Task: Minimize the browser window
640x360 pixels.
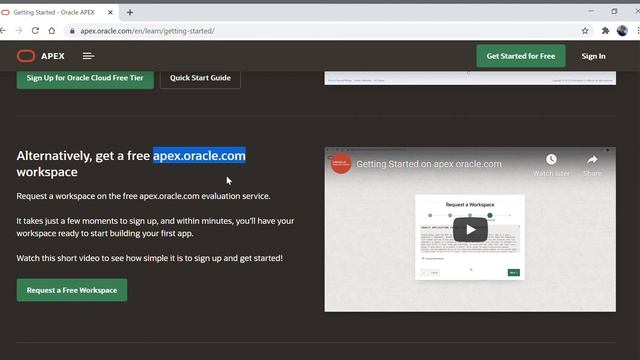Action: [591, 11]
